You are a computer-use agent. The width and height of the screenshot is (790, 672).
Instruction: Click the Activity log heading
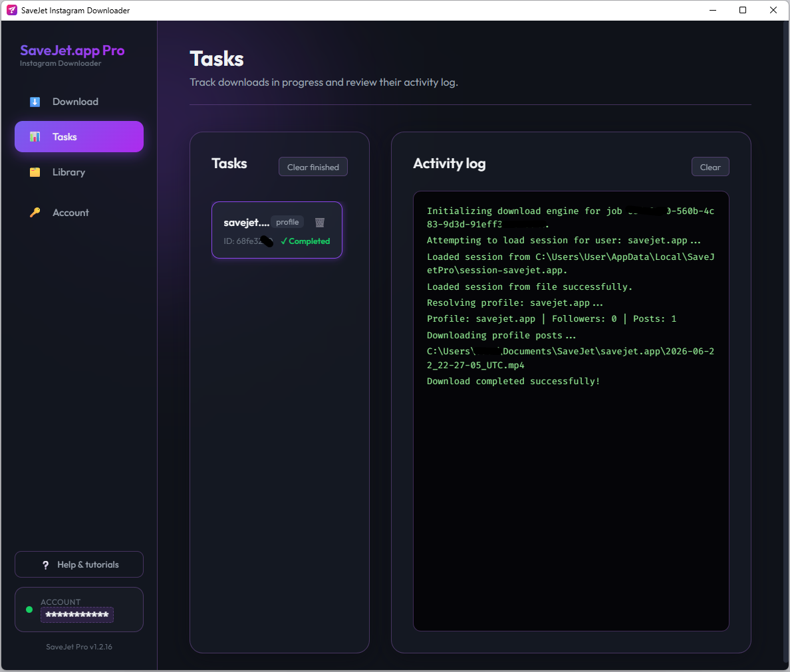(450, 164)
